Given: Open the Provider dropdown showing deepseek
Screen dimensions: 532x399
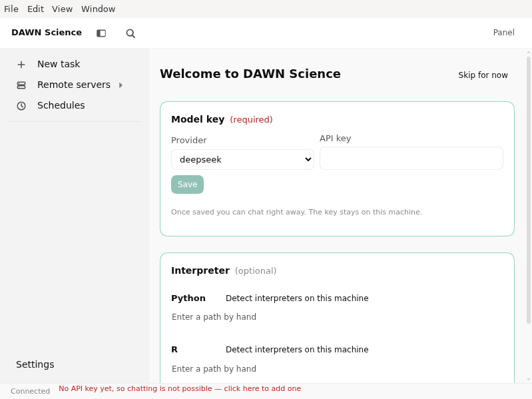Looking at the screenshot, I should click(x=242, y=159).
